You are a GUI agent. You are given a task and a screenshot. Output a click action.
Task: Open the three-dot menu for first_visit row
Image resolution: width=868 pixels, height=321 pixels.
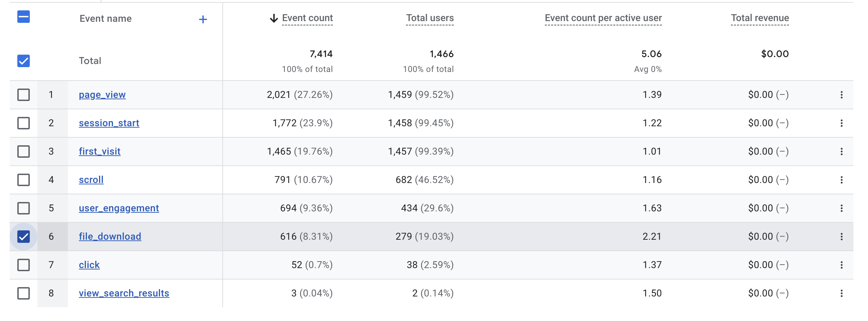(841, 152)
